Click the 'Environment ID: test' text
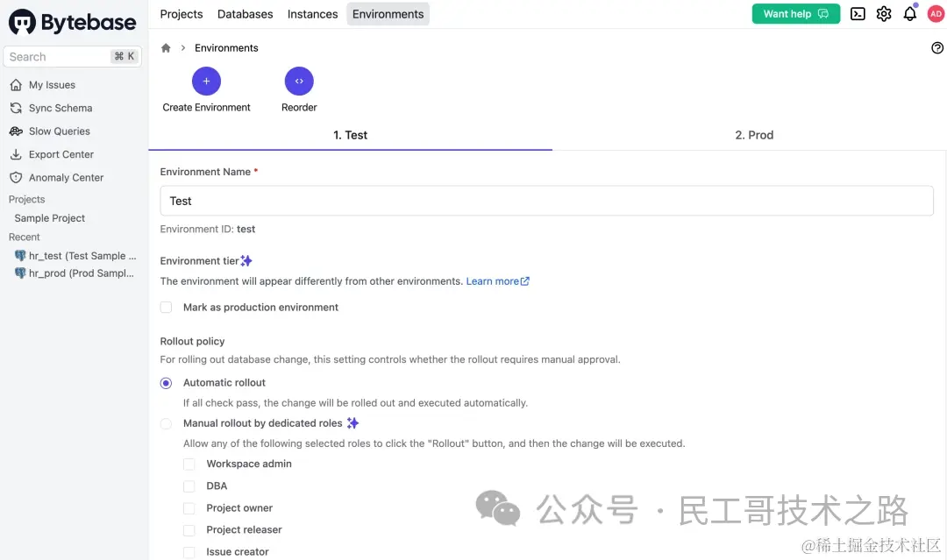The height and width of the screenshot is (560, 947). [207, 230]
